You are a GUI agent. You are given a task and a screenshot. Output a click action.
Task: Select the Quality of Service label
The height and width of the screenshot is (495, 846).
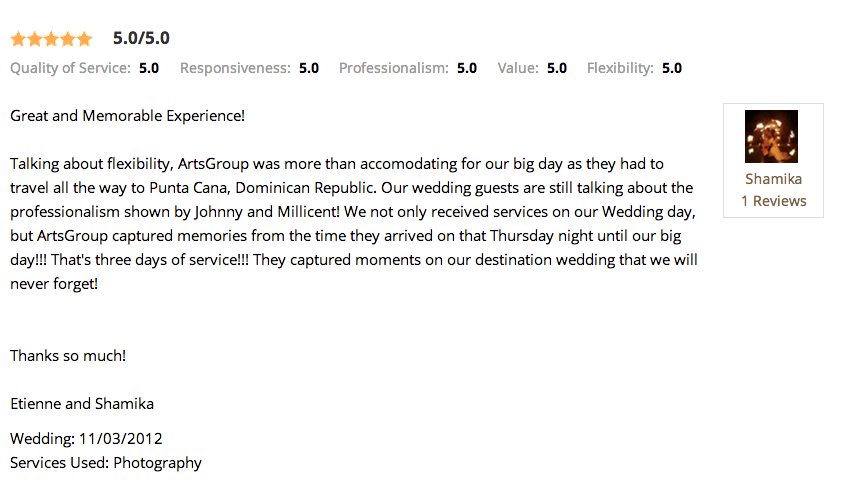click(x=70, y=68)
